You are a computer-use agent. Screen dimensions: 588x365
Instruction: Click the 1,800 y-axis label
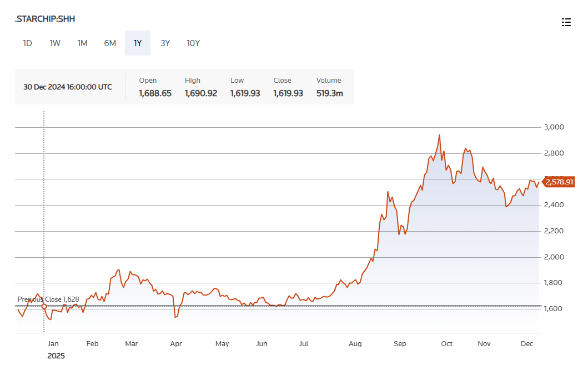point(554,282)
